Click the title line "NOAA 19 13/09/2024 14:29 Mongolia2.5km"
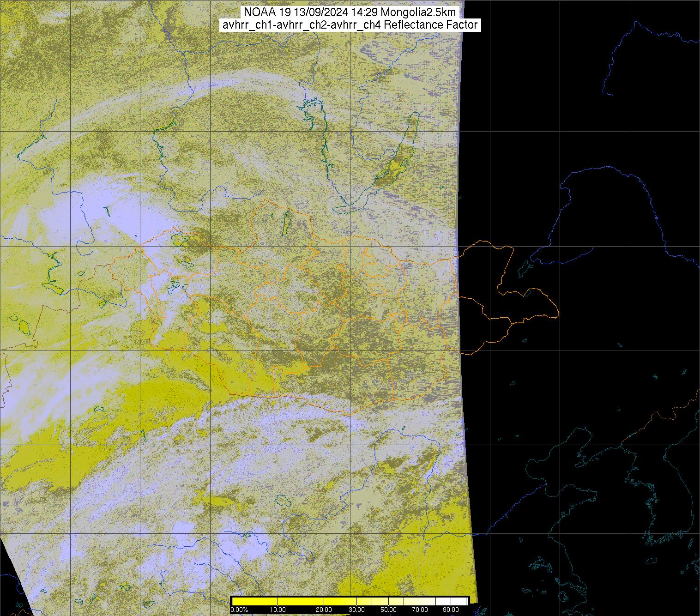Screen dimensions: 700x616 [350, 12]
